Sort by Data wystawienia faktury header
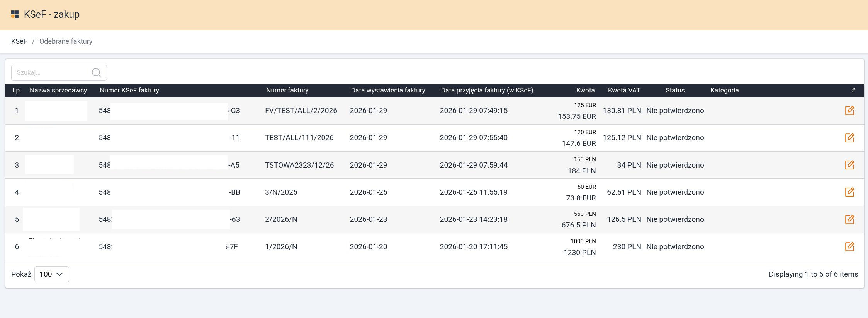868x318 pixels. pyautogui.click(x=388, y=90)
